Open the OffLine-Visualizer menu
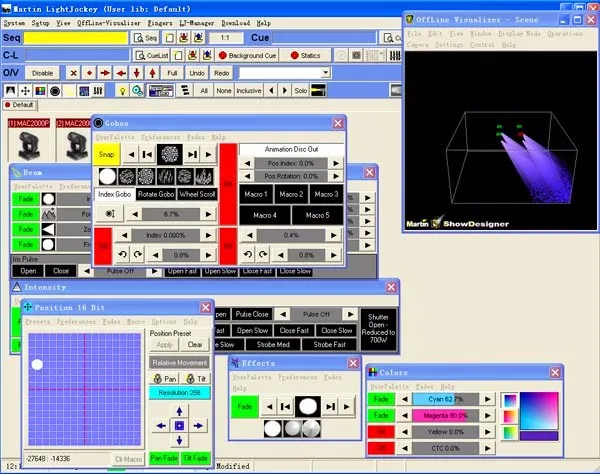 (109, 23)
